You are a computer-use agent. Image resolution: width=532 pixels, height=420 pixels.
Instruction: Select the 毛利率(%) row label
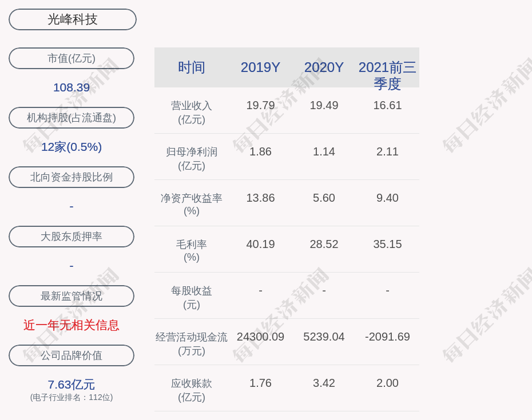point(192,250)
